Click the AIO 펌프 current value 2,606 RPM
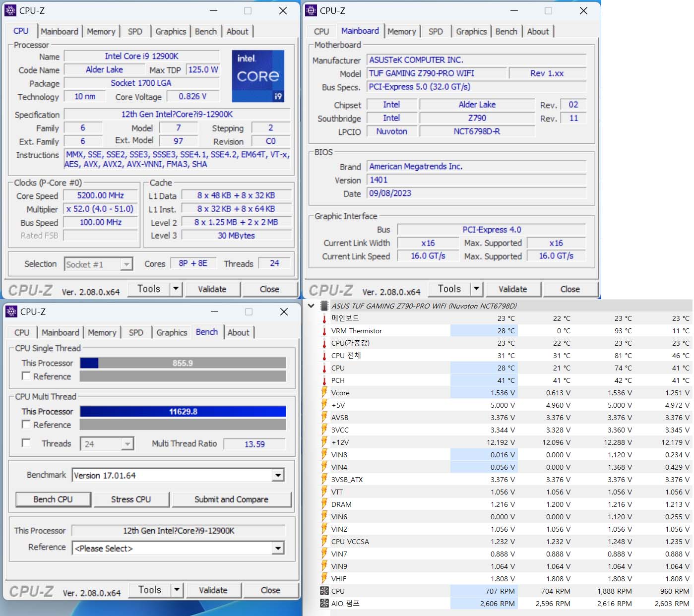 484,604
